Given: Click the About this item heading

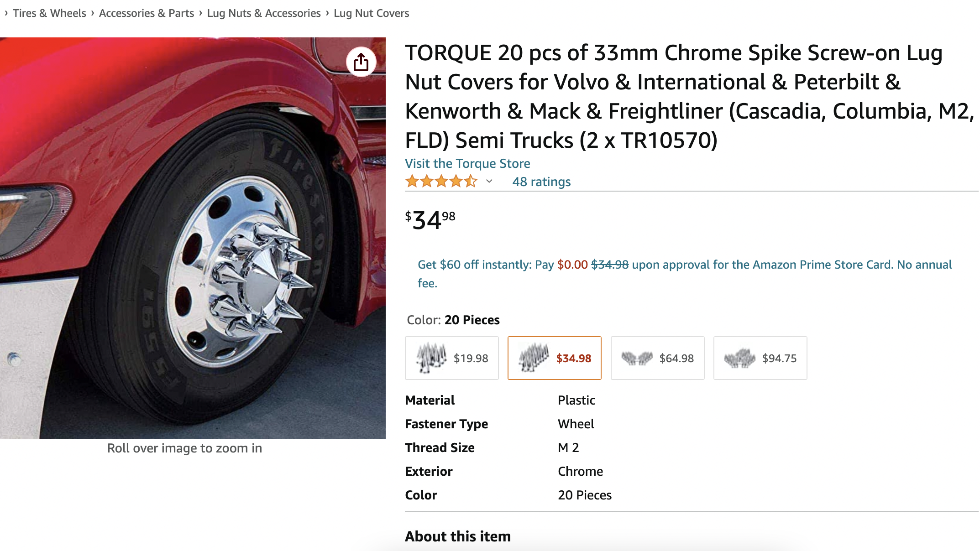Looking at the screenshot, I should click(x=458, y=536).
